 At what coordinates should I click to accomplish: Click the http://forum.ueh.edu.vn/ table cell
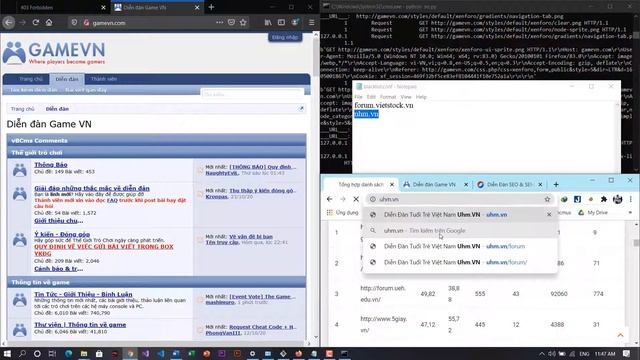pos(383,293)
